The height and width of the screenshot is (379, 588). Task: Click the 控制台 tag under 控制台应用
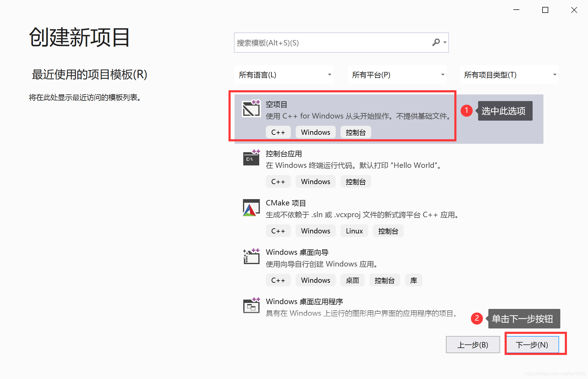click(356, 182)
